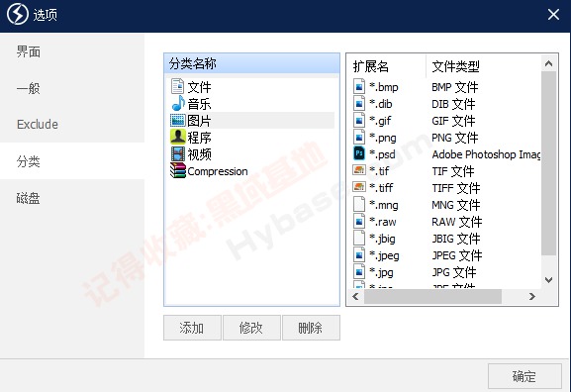Click the 修改 button
Screen dimensions: 571x392
tap(251, 328)
